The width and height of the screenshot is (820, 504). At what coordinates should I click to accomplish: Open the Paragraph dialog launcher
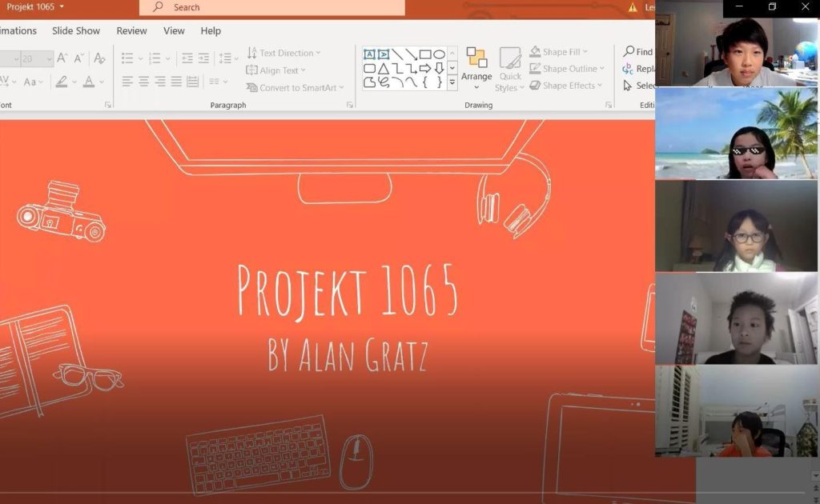tap(349, 105)
